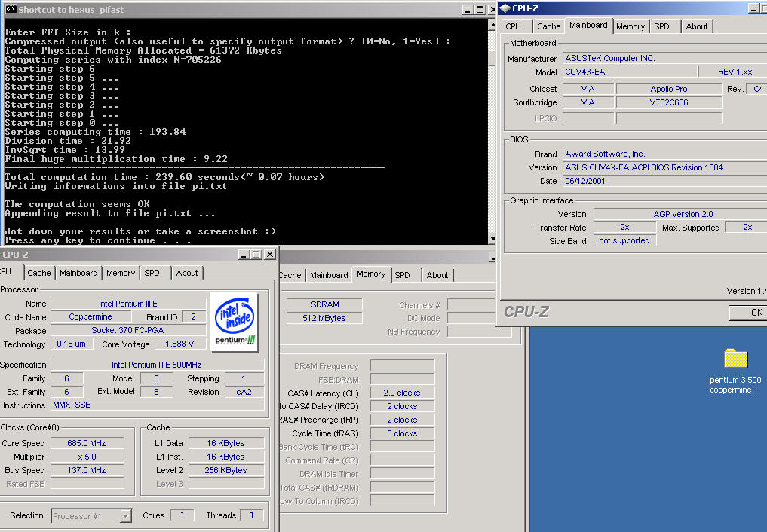Viewport: 767px width, 532px height.
Task: Select the active Mainboard tab in top-right CPU-Z
Action: 588,25
